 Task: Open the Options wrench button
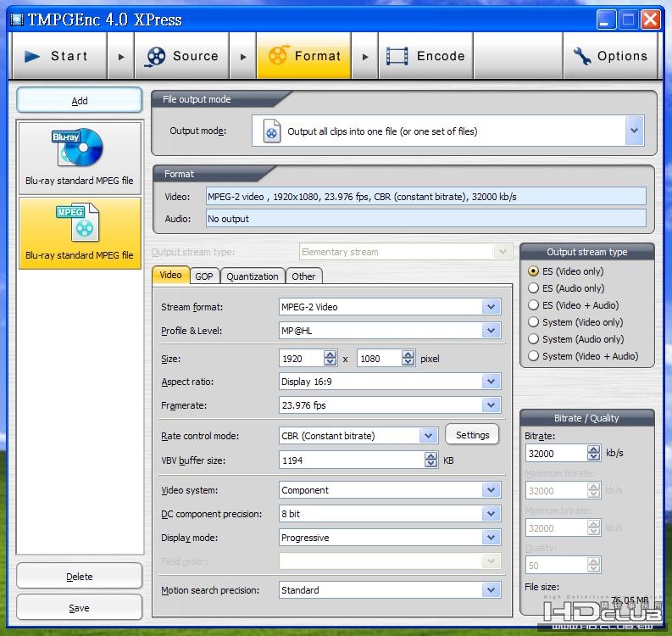coord(610,57)
